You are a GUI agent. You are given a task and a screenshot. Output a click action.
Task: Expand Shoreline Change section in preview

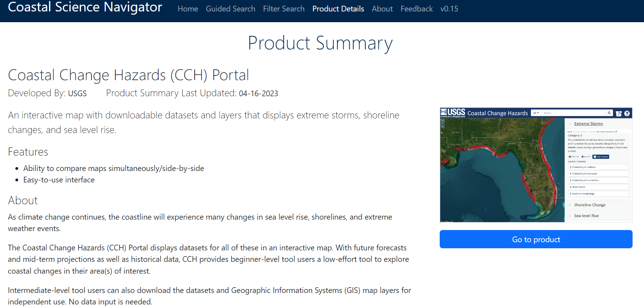click(589, 205)
